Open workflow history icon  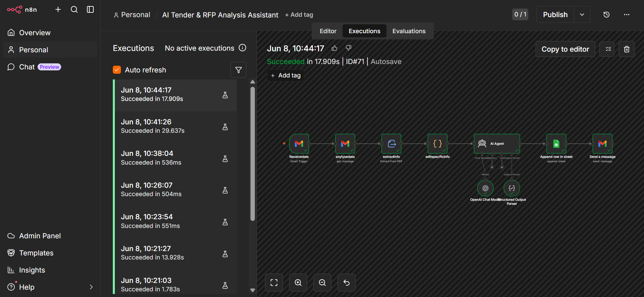point(606,14)
